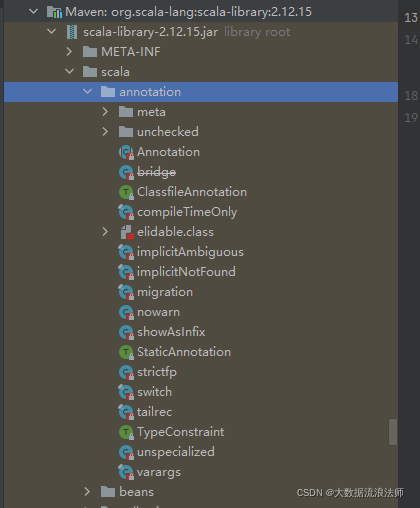Viewport: 420px width, 508px height.
Task: Select the beans package
Action: (x=137, y=492)
